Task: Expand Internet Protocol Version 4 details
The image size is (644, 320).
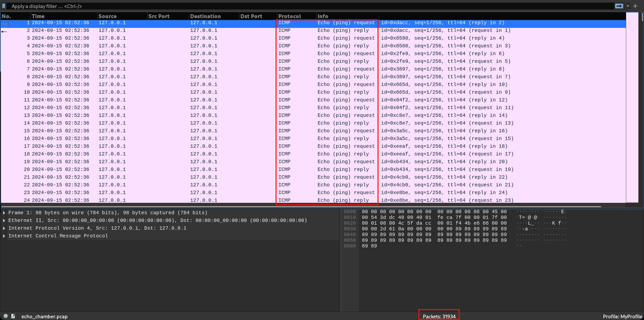Action: [4, 228]
